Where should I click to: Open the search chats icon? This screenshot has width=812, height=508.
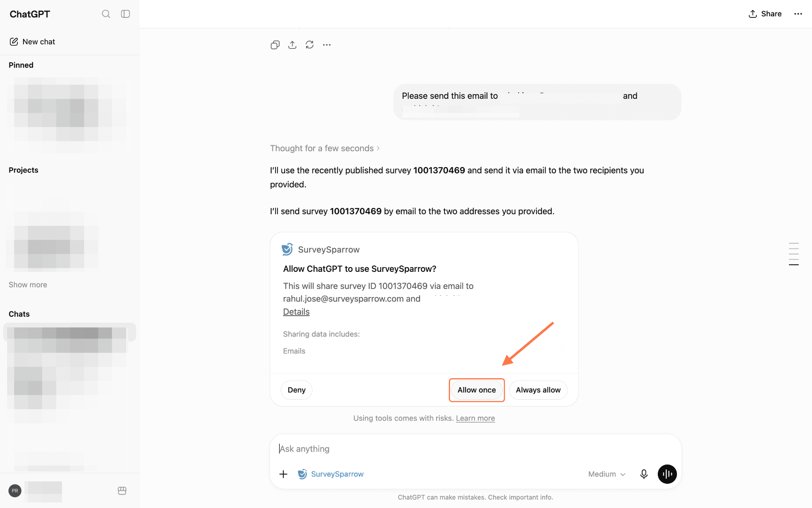coord(106,14)
